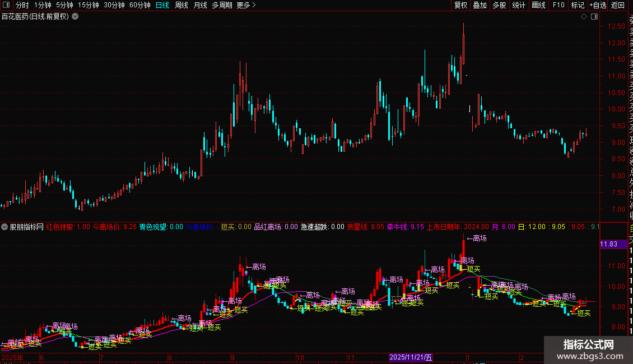Select the 15分钟 period tab
The width and height of the screenshot is (633, 364).
[89, 5]
